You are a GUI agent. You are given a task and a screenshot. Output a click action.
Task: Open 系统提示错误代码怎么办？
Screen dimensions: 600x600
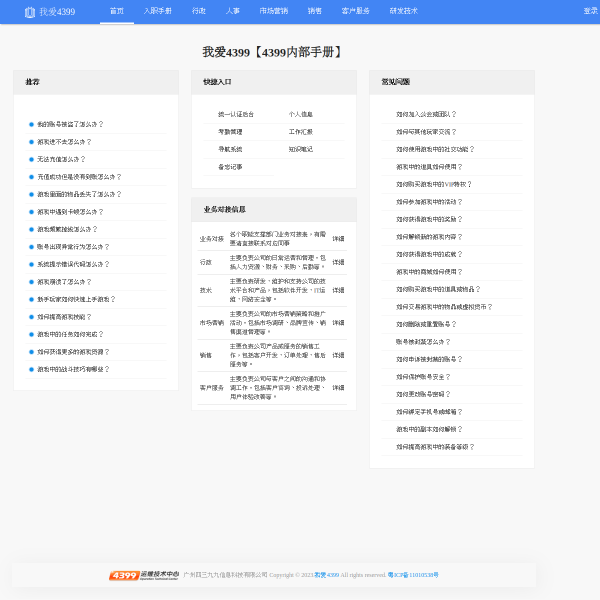[x=73, y=264]
